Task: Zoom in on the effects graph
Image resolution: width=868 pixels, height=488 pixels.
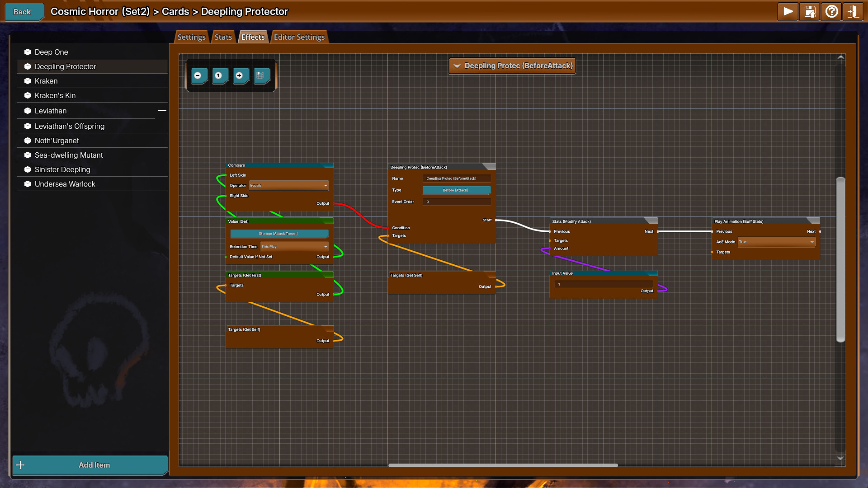Action: click(241, 76)
